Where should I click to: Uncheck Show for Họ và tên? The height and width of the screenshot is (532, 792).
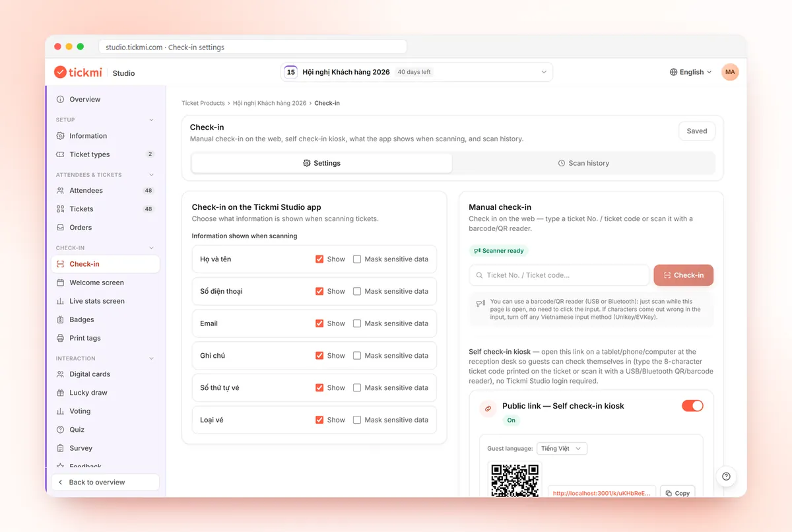[x=319, y=259]
